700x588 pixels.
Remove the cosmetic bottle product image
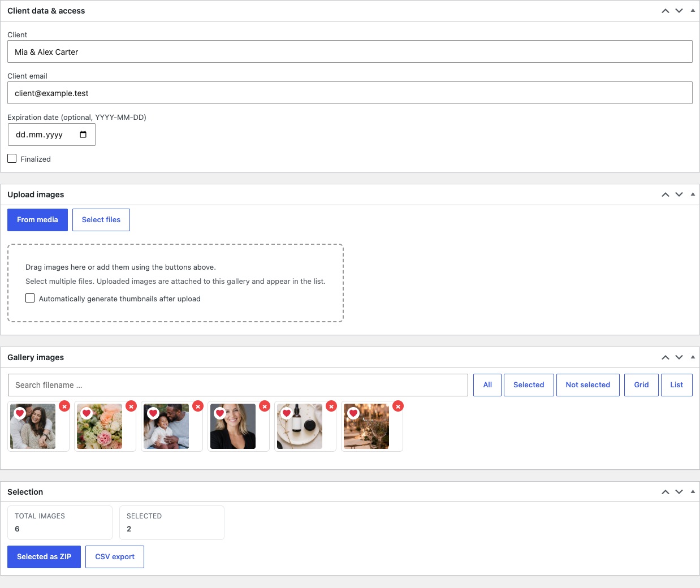click(x=331, y=407)
